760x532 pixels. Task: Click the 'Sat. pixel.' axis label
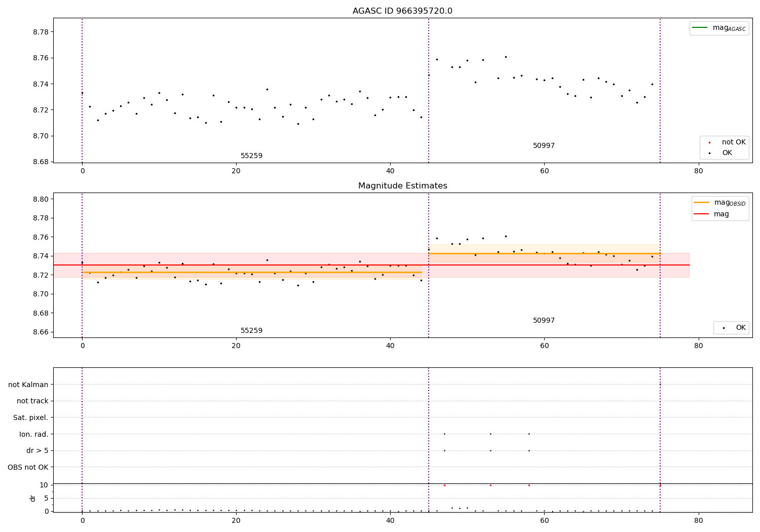click(x=31, y=417)
